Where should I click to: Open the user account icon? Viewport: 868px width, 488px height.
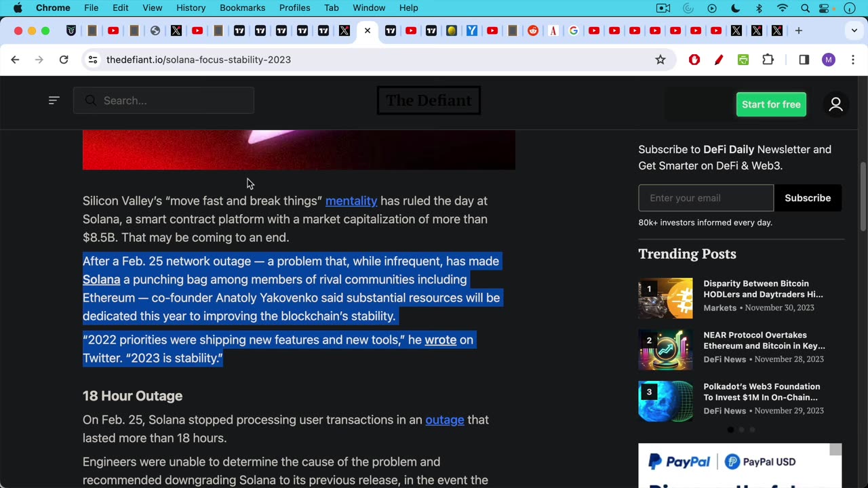tap(835, 104)
